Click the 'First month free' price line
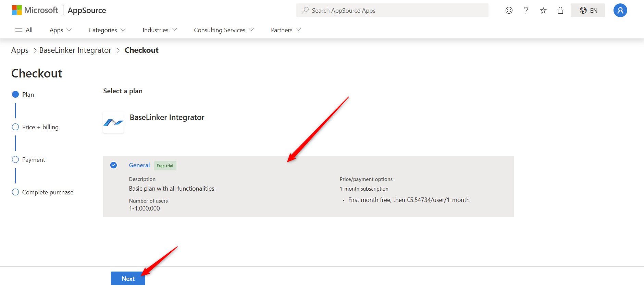The image size is (644, 288). pos(409,200)
